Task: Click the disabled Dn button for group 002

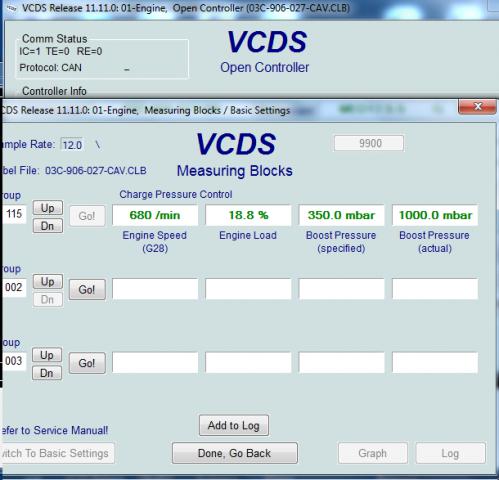Action: pyautogui.click(x=48, y=299)
